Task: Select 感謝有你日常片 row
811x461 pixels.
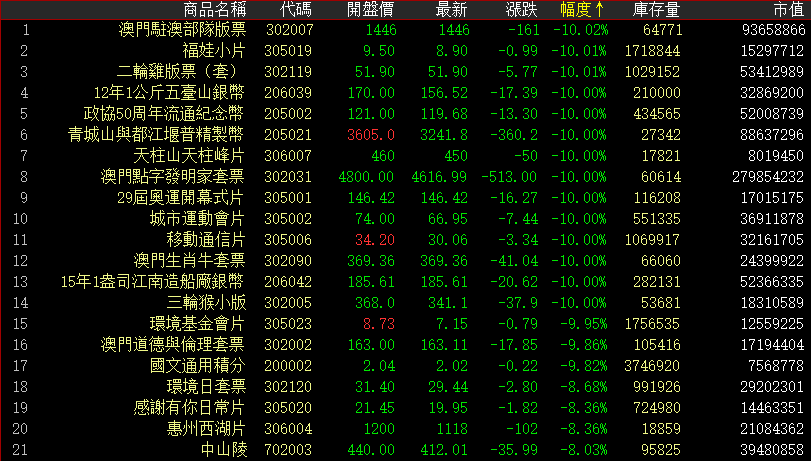Action: tap(406, 408)
